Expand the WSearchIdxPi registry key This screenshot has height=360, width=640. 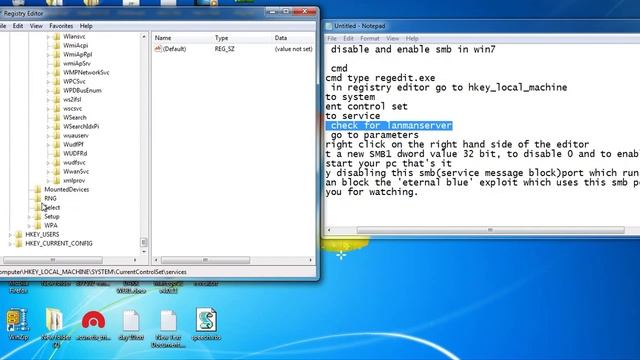pos(48,127)
